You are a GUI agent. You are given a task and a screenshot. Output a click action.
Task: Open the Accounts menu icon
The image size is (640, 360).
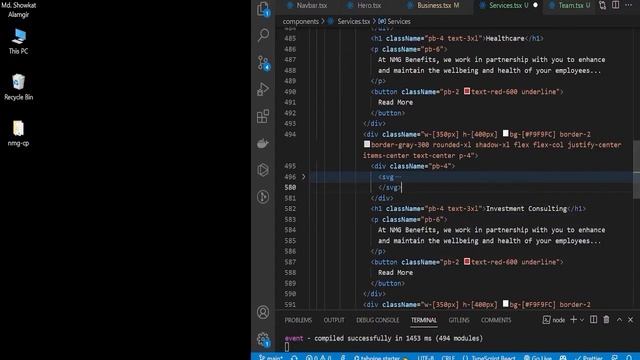[x=263, y=312]
